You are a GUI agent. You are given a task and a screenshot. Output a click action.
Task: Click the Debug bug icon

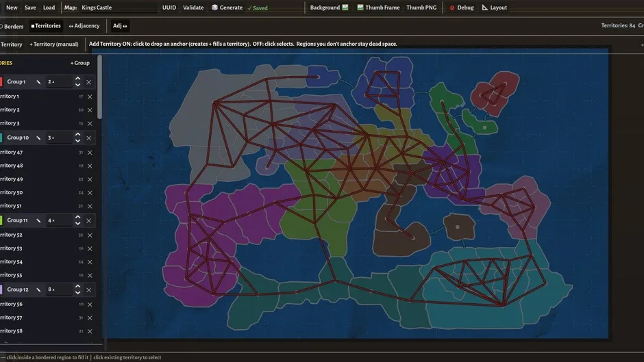451,8
